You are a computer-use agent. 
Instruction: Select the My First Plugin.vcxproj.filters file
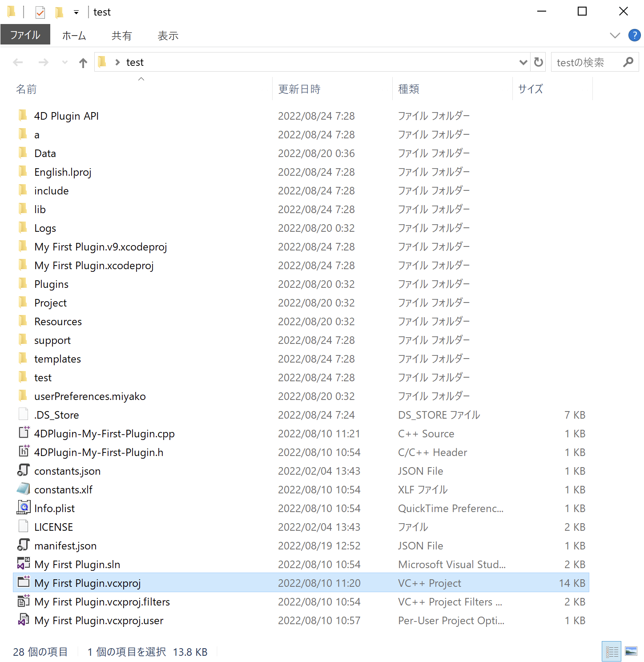point(102,601)
